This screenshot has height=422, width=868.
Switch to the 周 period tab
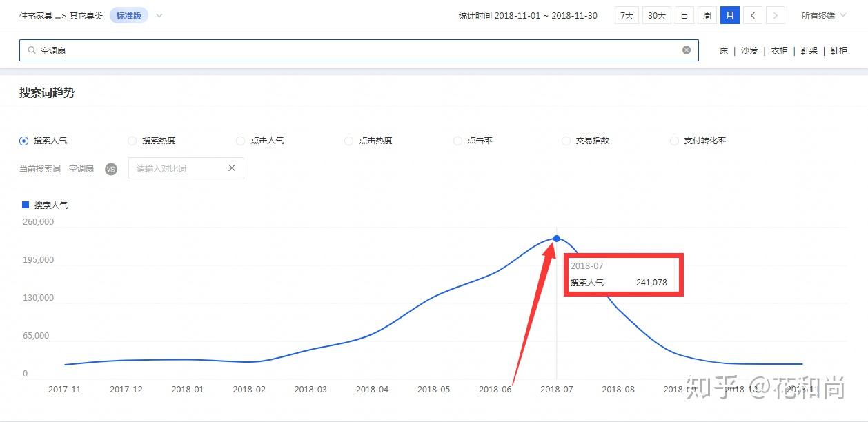(x=707, y=15)
